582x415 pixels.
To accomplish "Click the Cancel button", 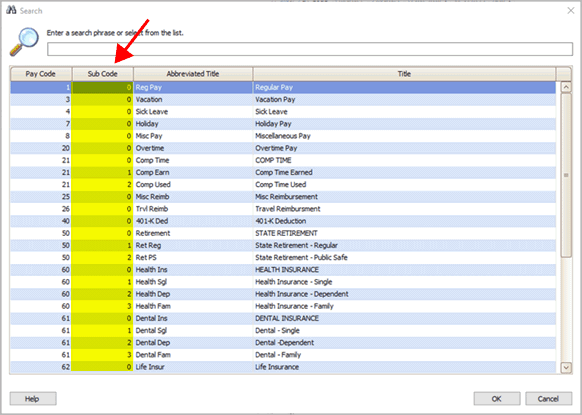I will [549, 399].
